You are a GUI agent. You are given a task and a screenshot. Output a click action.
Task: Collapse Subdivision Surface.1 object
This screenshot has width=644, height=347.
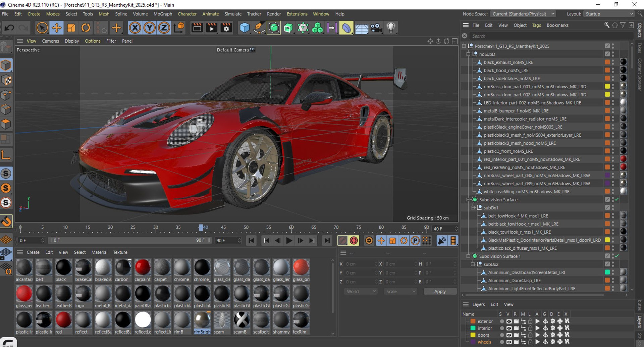(x=469, y=256)
